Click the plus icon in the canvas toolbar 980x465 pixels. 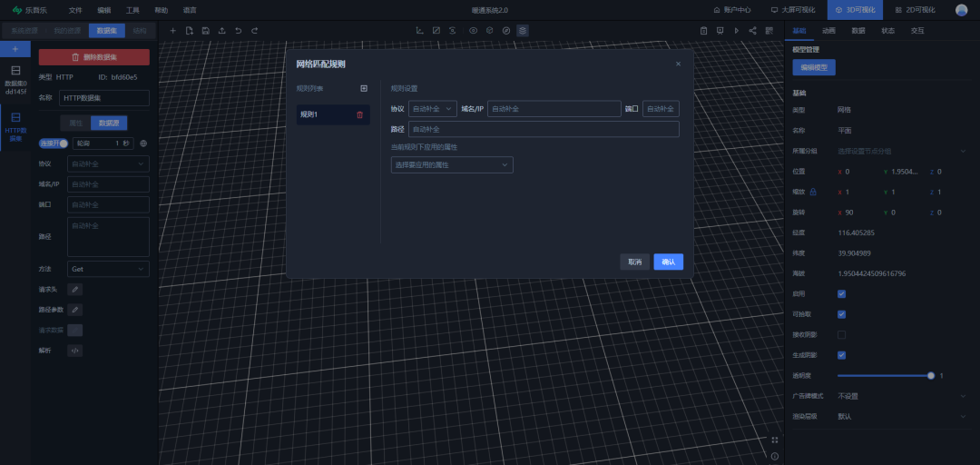[173, 31]
